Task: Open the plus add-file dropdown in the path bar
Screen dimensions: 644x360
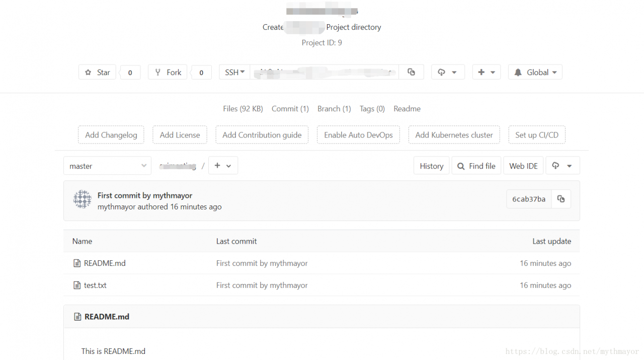Action: [x=223, y=166]
